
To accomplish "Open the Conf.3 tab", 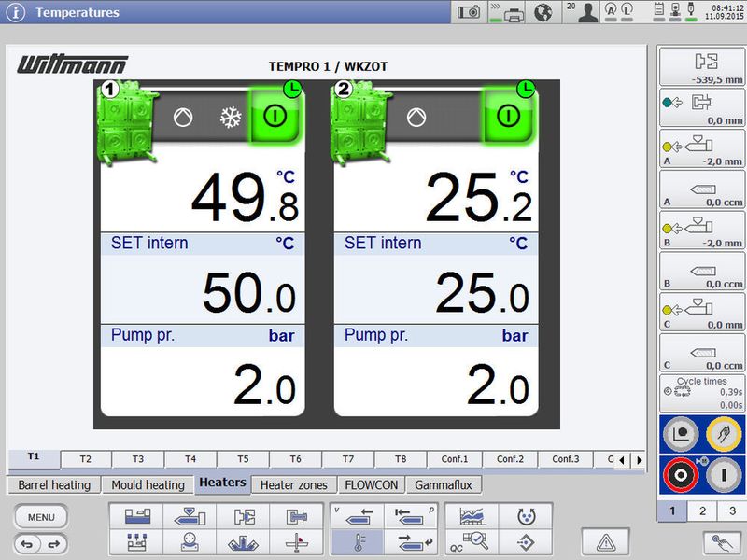I will click(566, 459).
